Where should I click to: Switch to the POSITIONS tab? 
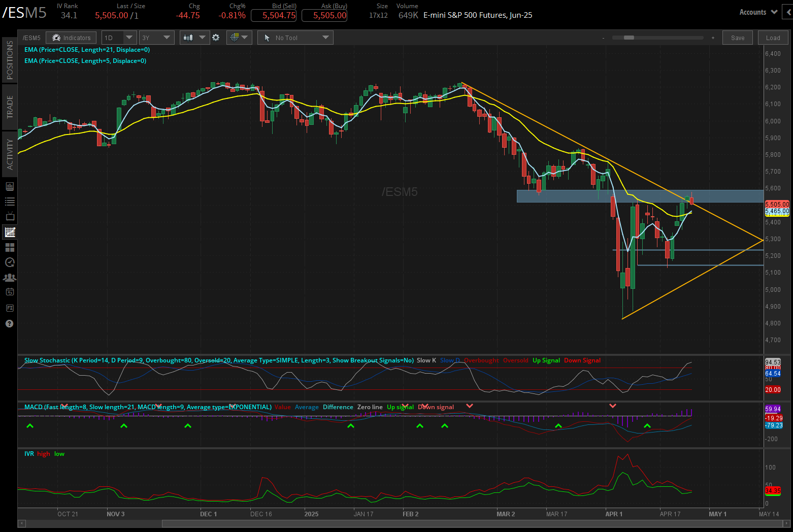9,59
